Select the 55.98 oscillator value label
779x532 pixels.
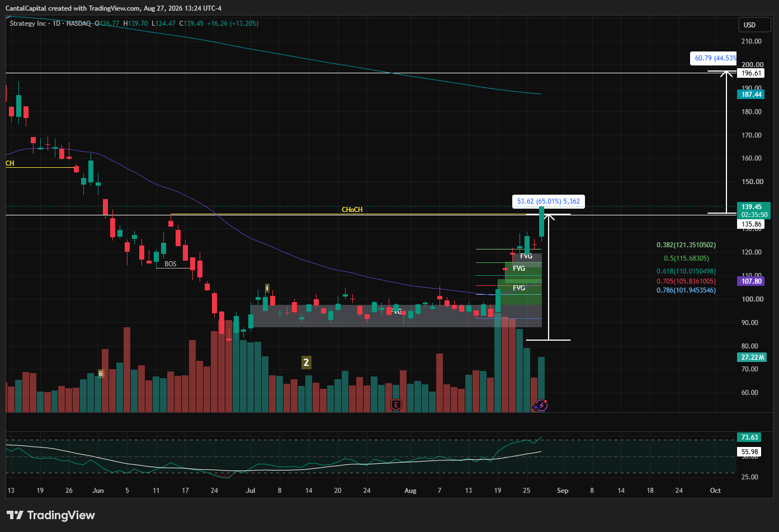pos(749,452)
